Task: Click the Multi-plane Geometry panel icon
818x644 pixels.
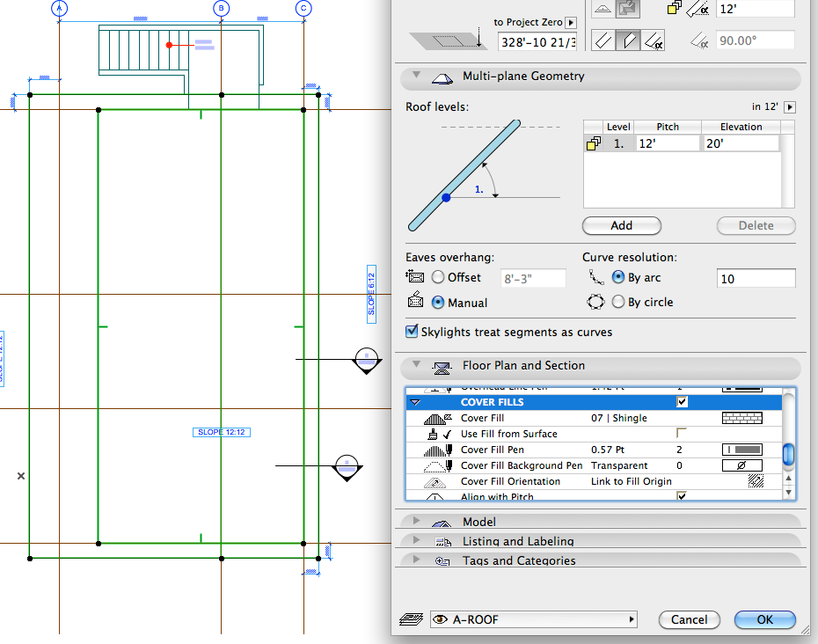Action: pos(442,77)
